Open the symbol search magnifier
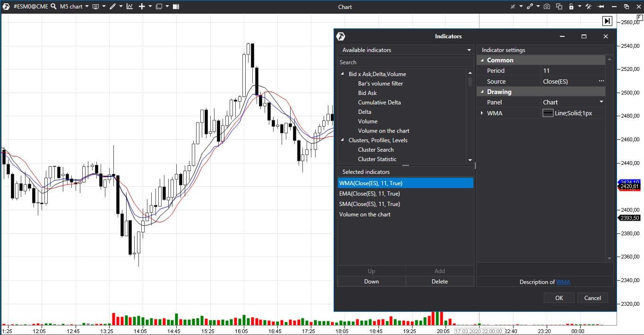The image size is (644, 335). (53, 7)
